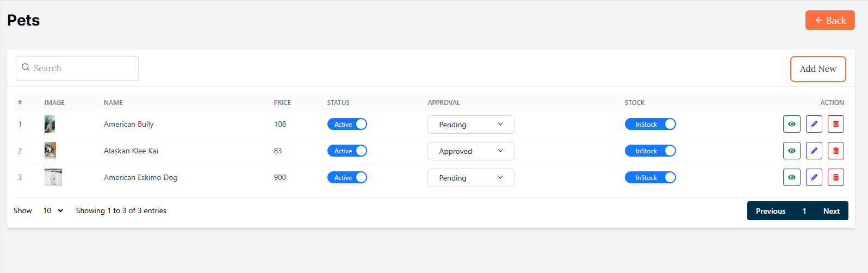Open approval dropdown for American Bully
The width and height of the screenshot is (868, 273).
[x=470, y=125]
